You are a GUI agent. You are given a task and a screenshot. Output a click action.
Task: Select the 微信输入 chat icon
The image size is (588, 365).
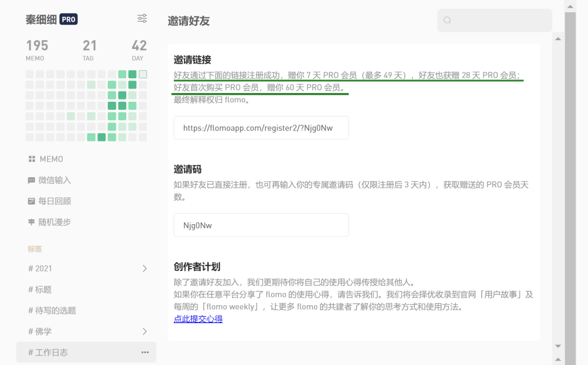(32, 180)
